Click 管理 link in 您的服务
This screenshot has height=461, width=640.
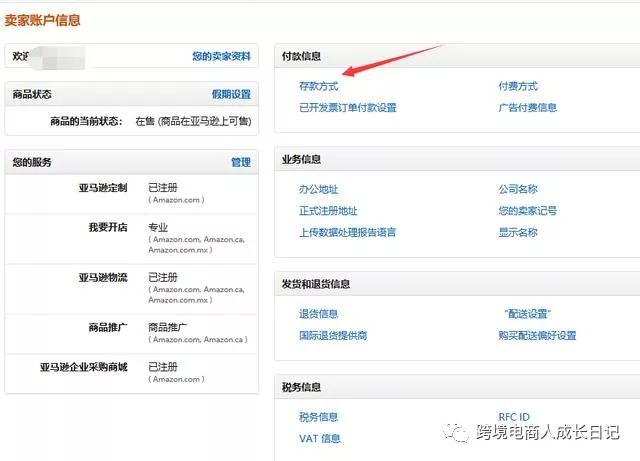pos(241,162)
